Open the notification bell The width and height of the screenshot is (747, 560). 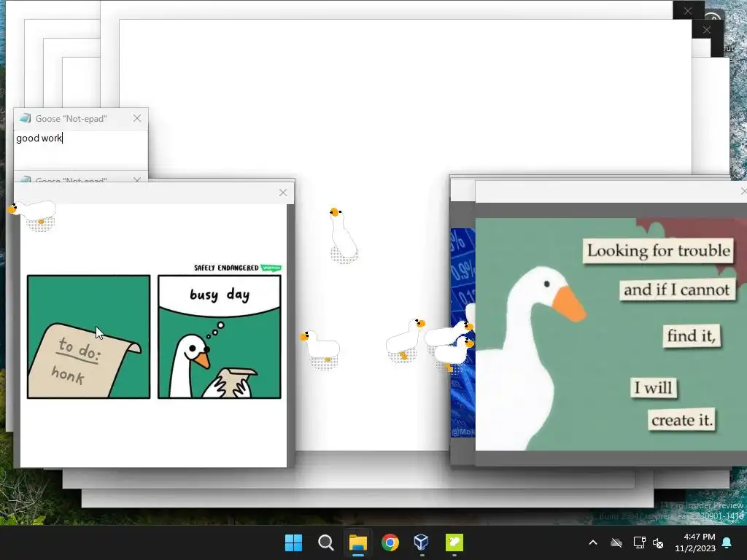click(727, 542)
